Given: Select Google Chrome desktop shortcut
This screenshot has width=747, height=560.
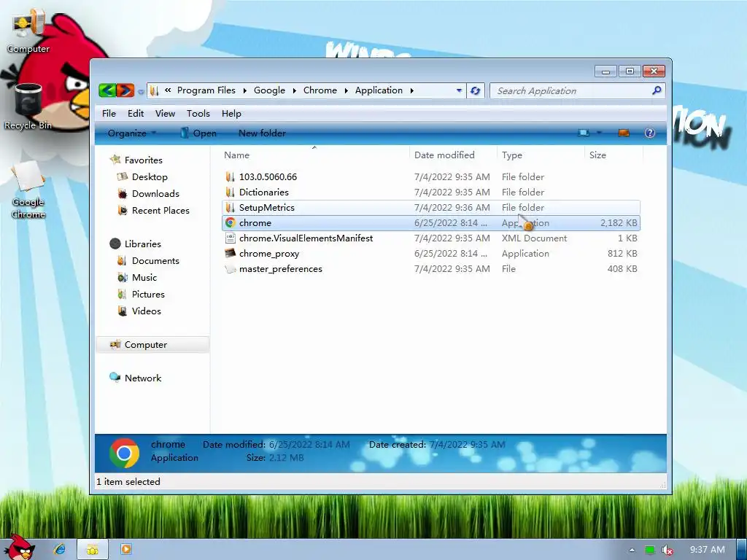Looking at the screenshot, I should 28,190.
